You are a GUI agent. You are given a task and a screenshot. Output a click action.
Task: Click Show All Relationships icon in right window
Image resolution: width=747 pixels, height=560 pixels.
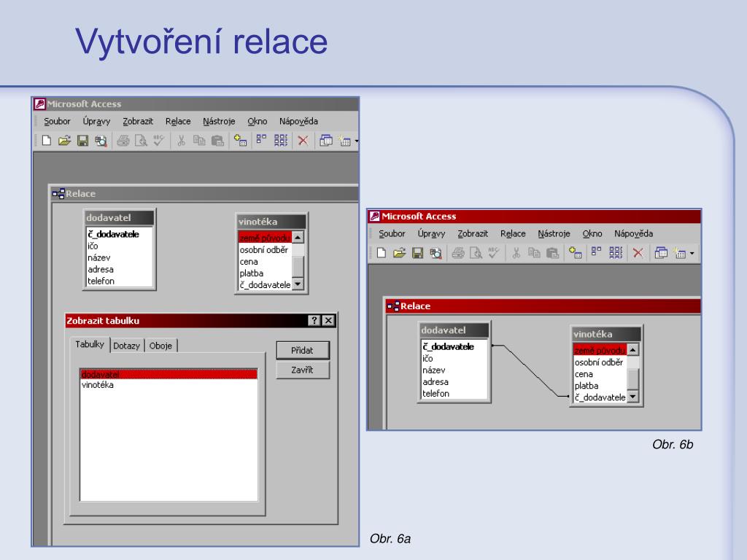[616, 253]
